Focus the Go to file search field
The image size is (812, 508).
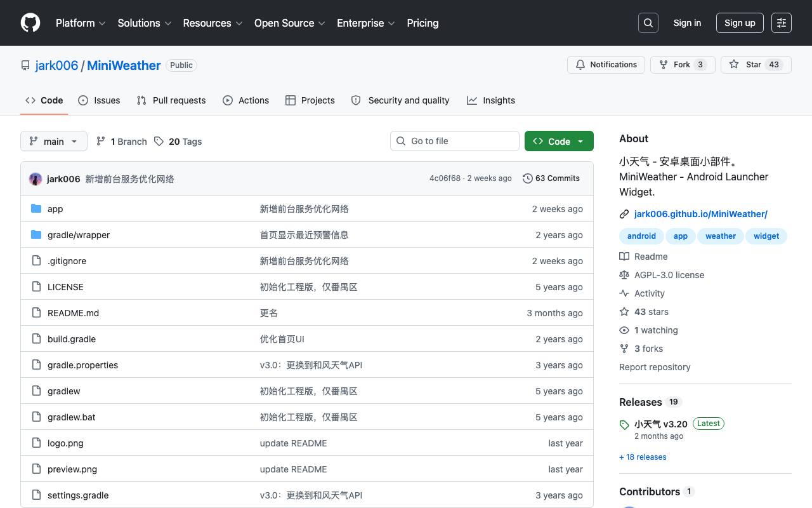coord(455,141)
